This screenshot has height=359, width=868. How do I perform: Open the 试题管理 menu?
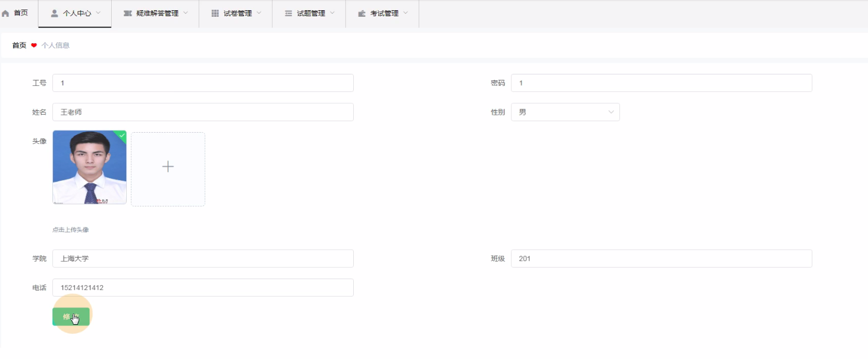click(x=311, y=13)
